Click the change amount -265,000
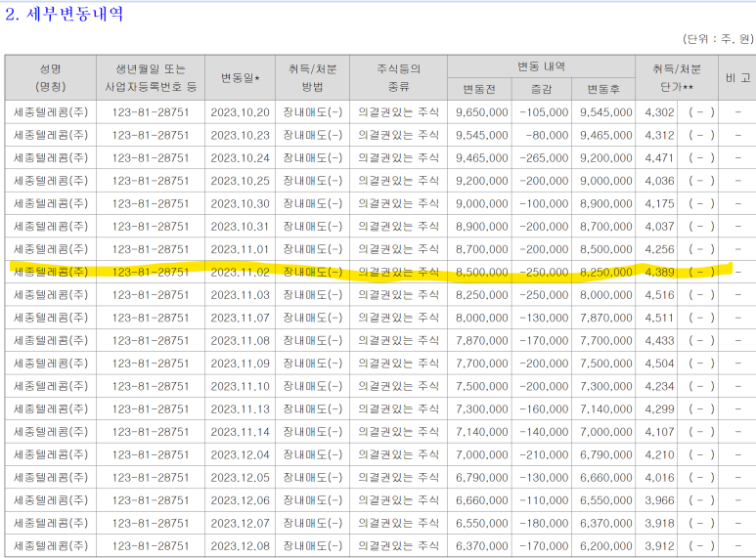This screenshot has height=558, width=756. (x=544, y=158)
